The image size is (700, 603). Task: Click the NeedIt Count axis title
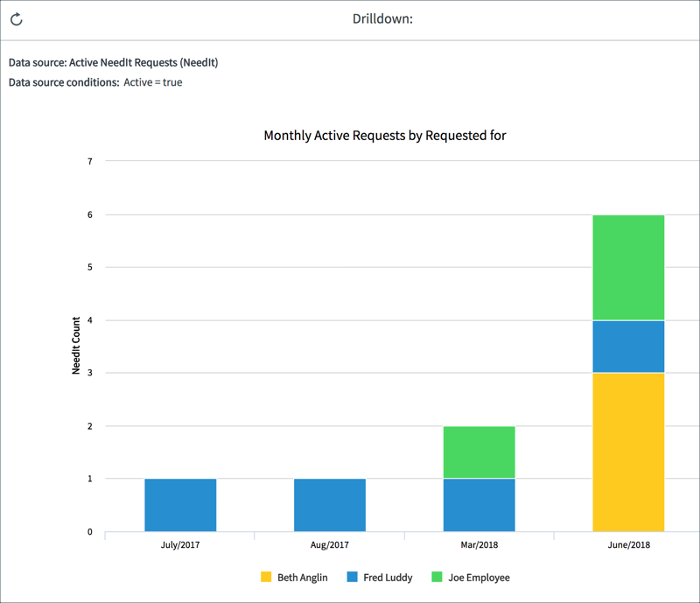(76, 346)
